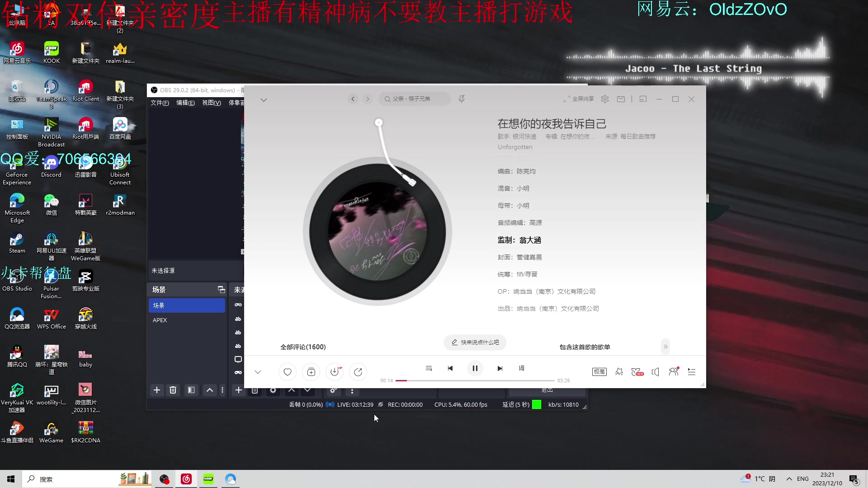Switch to KOOK in the taskbar
Image resolution: width=868 pixels, height=488 pixels.
208,479
